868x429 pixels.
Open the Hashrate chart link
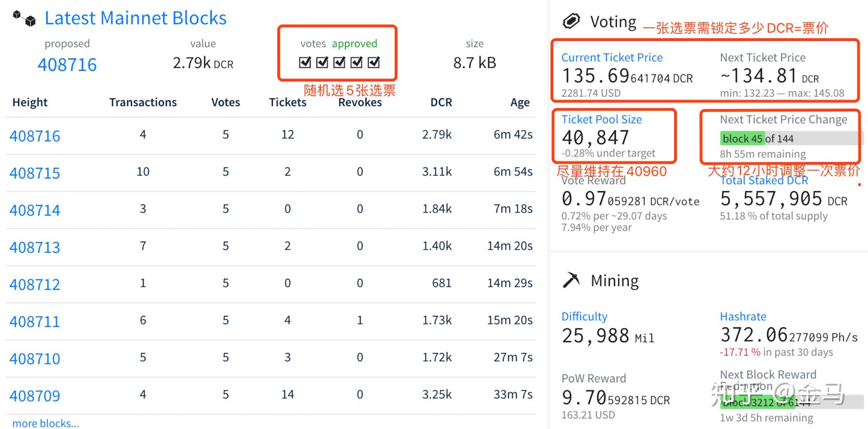(x=743, y=316)
